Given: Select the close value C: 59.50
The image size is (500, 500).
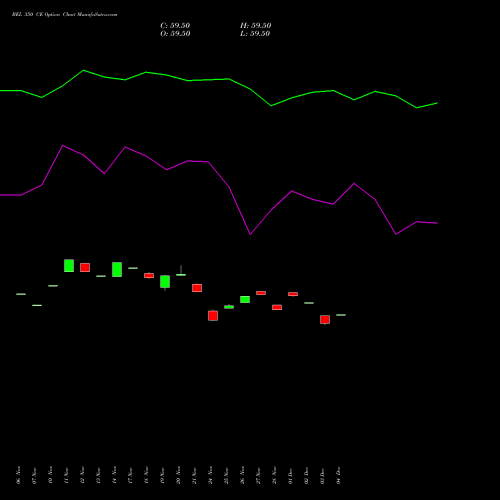Looking at the screenshot, I should pyautogui.click(x=175, y=26).
